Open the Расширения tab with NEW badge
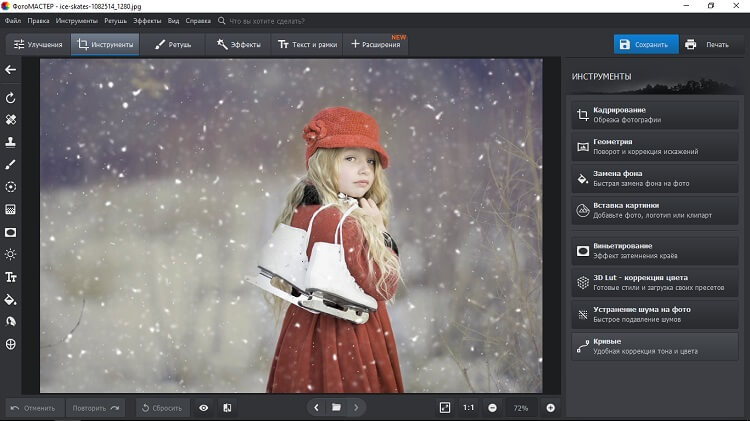 (x=375, y=44)
